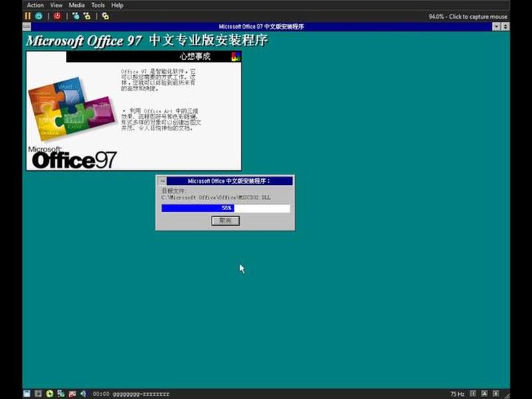Click the blue floppy disk status icon

pyautogui.click(x=27, y=394)
